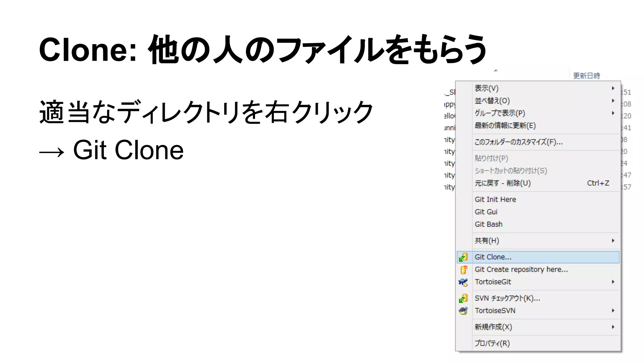Click the grayed 貼り付け(P) entry
Screen dimensions: 644x362
[538, 158]
